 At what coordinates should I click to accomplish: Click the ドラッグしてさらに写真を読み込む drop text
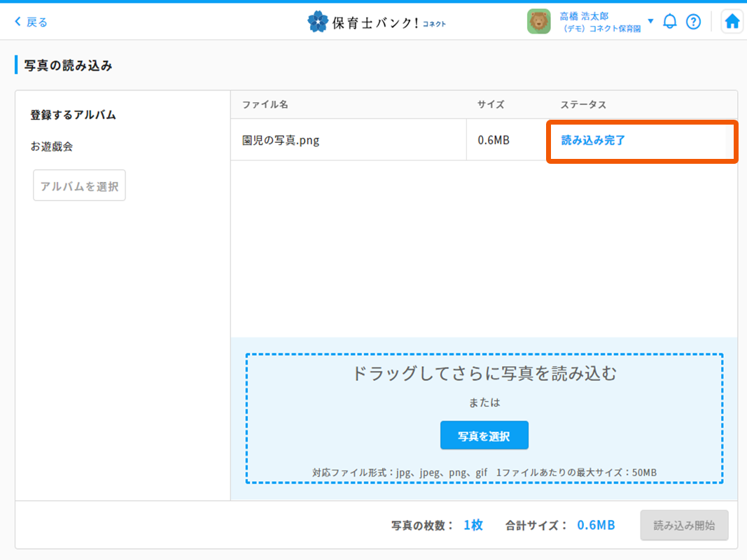(484, 374)
